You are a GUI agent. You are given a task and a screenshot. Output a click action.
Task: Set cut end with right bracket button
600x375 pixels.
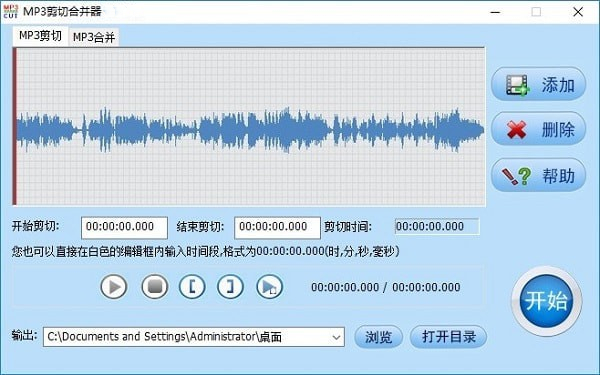[x=230, y=286]
